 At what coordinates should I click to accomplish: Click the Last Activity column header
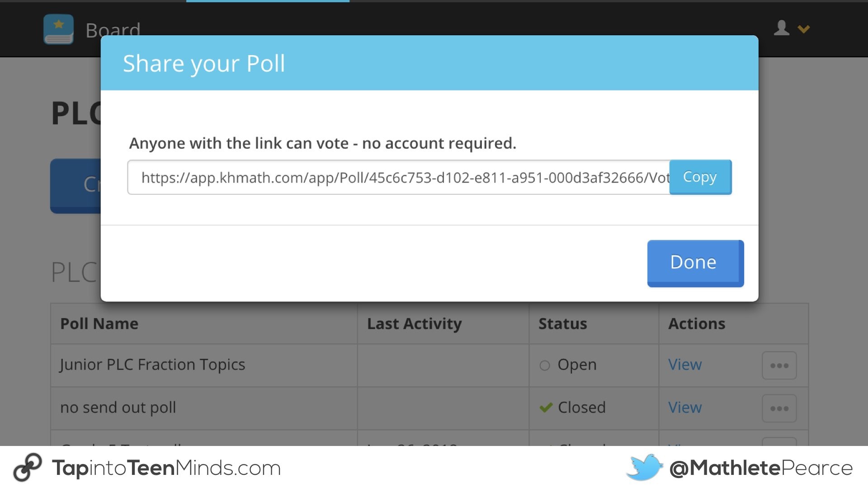pyautogui.click(x=414, y=324)
